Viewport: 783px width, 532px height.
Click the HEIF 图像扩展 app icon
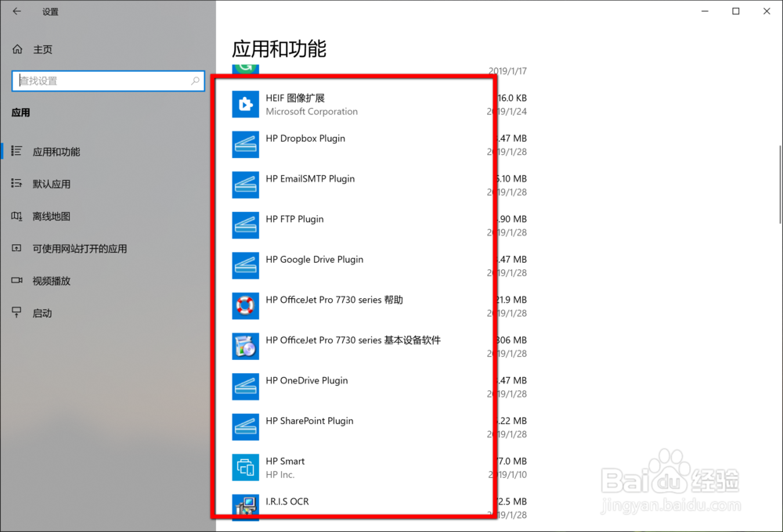click(x=245, y=104)
